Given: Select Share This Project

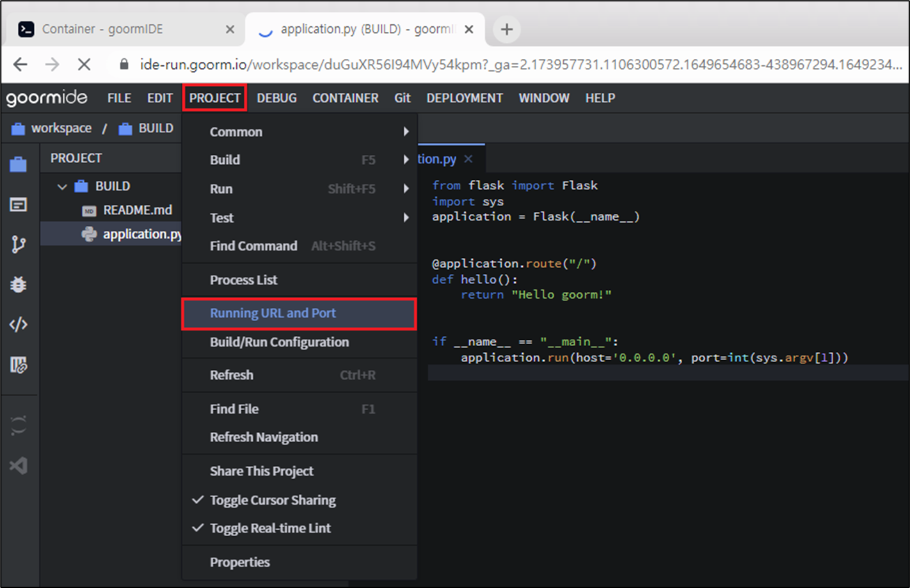Looking at the screenshot, I should pos(299,471).
